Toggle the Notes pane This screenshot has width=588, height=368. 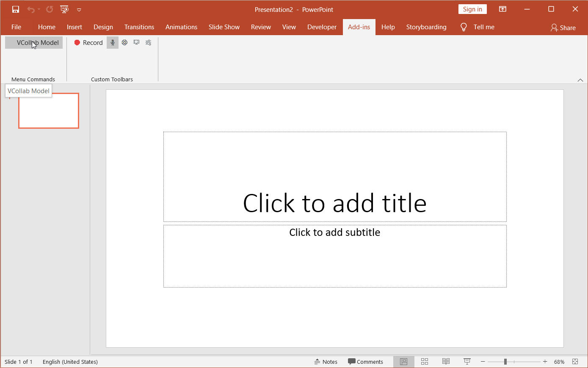(x=326, y=362)
